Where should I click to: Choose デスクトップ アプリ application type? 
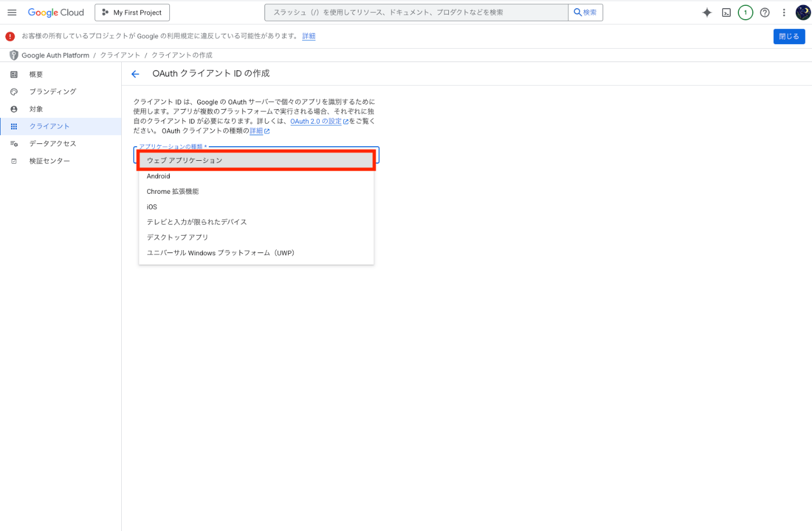point(256,237)
